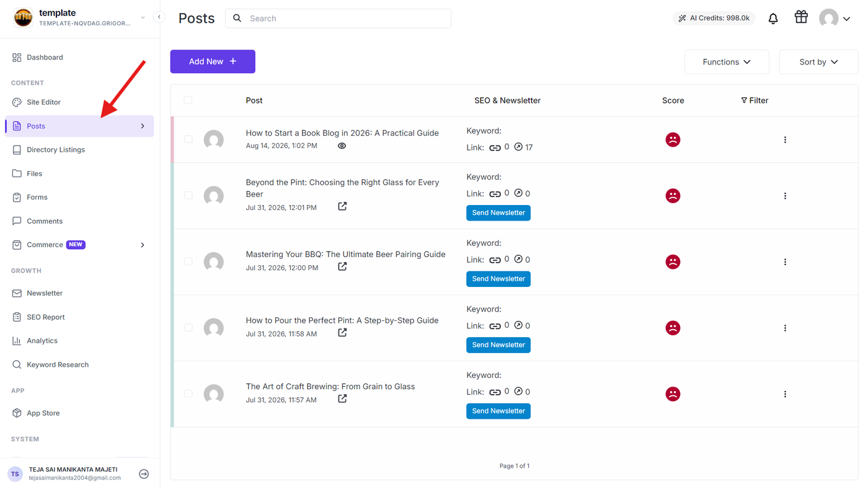Select checkbox for Beyond the Pint post
This screenshot has height=487, width=868.
click(x=188, y=195)
